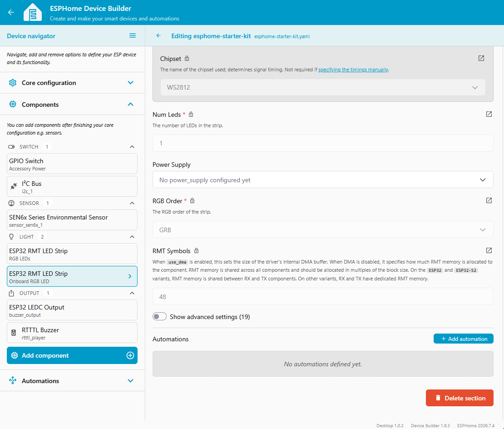Collapse the OUTPUT group chevron
Image resolution: width=504 pixels, height=429 pixels.
(132, 293)
